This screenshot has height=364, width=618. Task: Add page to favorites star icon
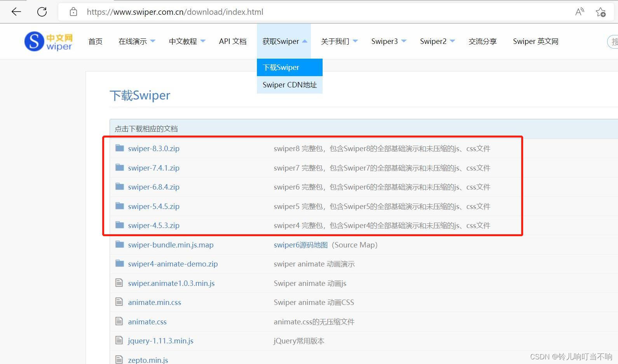pos(601,12)
